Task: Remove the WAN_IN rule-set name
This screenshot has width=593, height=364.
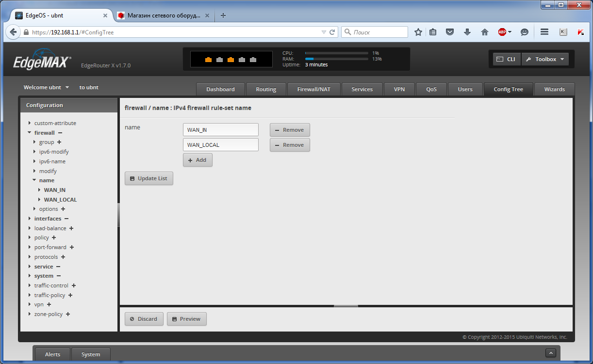Action: tap(289, 129)
